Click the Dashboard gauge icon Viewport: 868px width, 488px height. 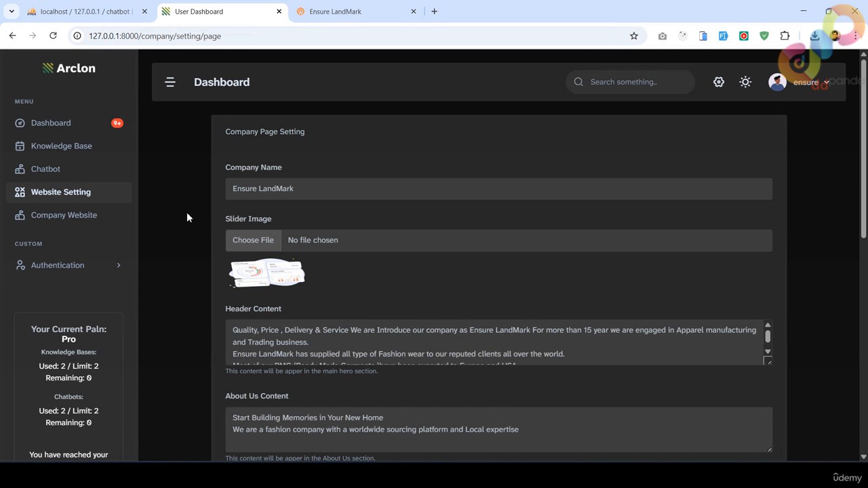click(x=20, y=123)
